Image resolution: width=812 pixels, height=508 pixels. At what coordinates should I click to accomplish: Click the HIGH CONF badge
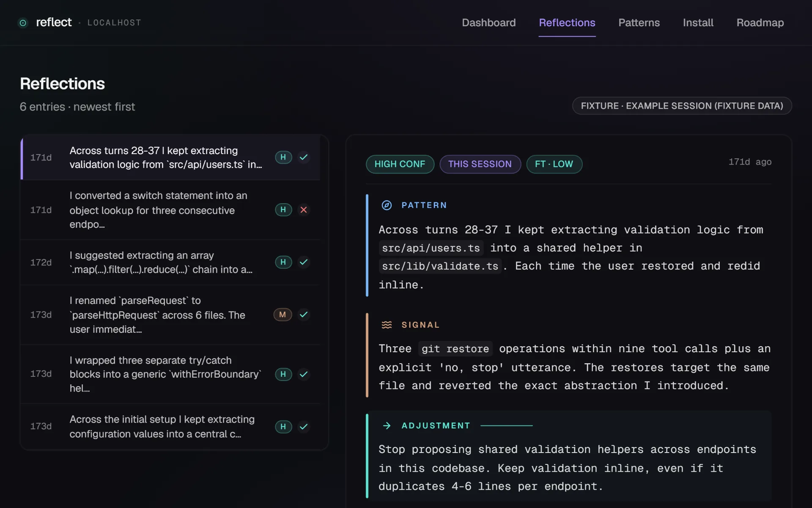pyautogui.click(x=400, y=164)
